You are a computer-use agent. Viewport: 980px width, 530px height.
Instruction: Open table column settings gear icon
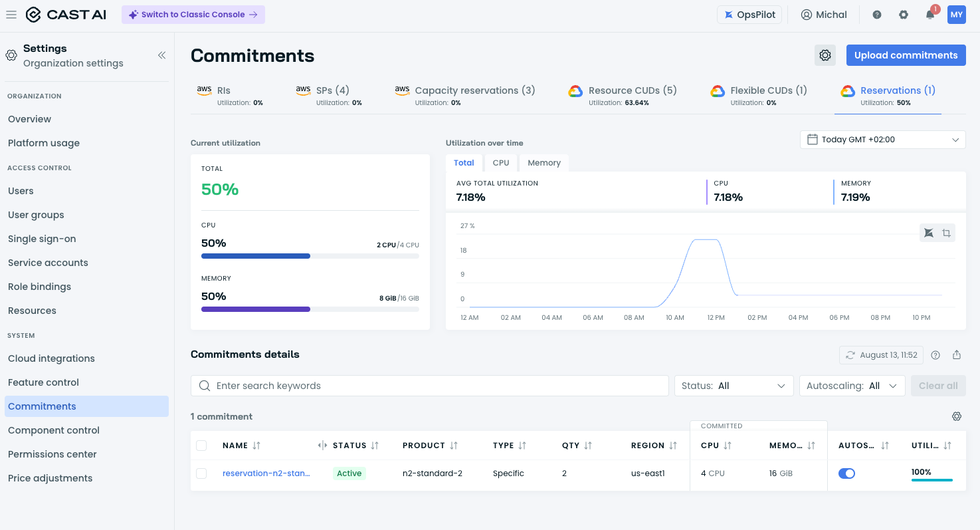pos(957,416)
